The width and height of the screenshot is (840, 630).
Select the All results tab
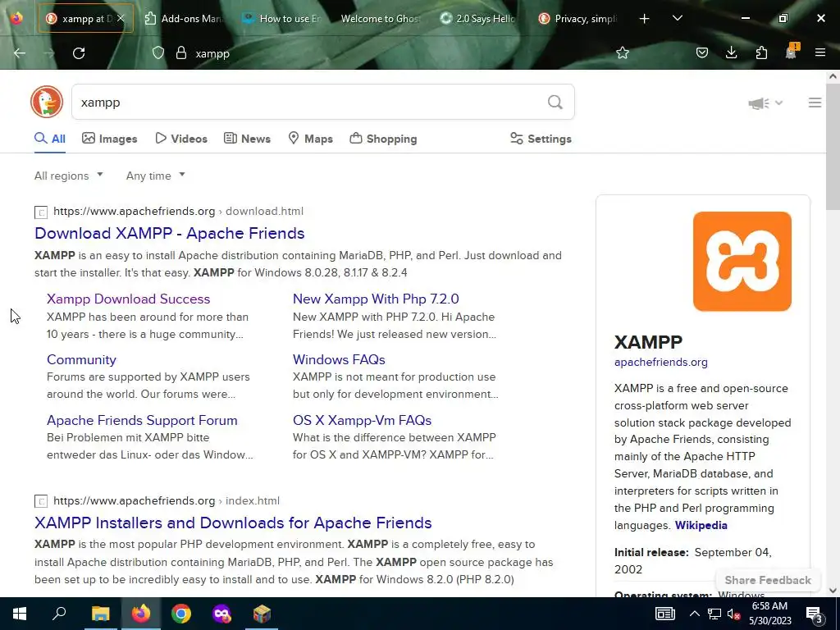coord(50,139)
